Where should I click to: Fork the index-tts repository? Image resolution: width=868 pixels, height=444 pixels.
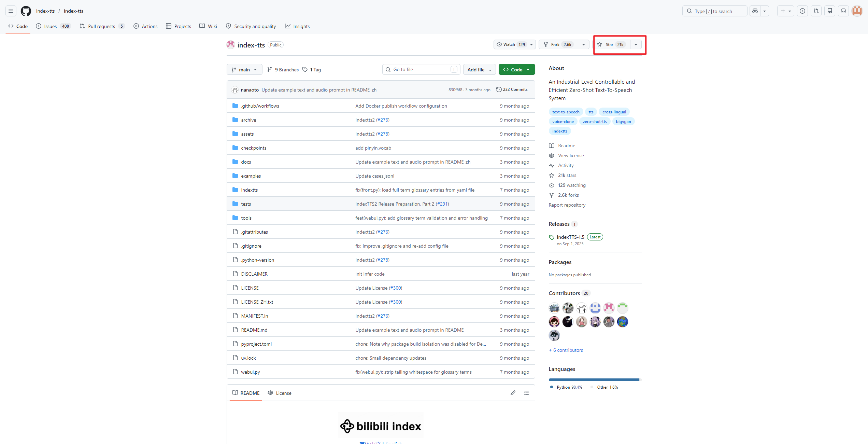558,45
